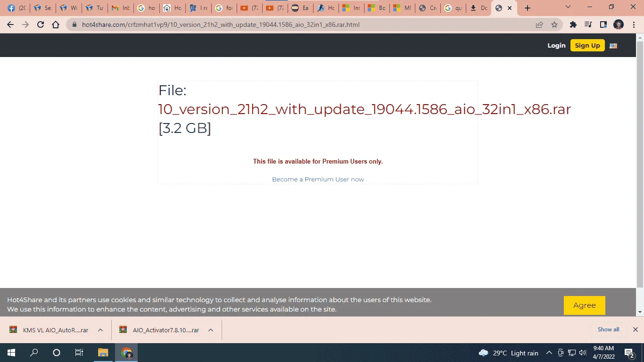Viewport: 644px width, 362px height.
Task: Switch to the Google 'qu' tab
Action: [453, 8]
